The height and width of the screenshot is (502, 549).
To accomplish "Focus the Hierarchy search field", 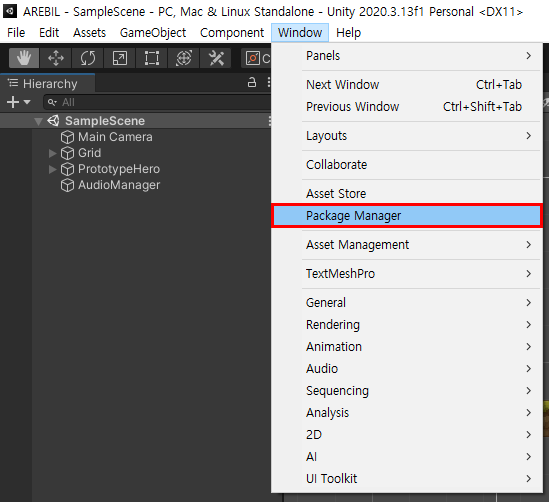I will tap(158, 102).
